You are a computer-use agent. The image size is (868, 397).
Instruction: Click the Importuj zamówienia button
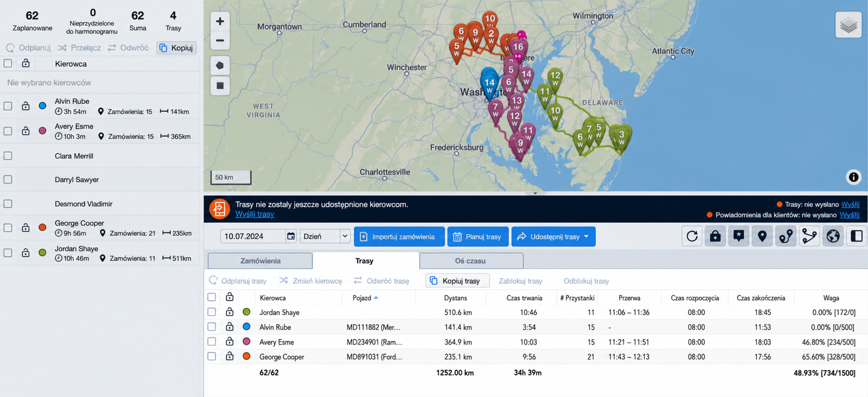pos(399,236)
